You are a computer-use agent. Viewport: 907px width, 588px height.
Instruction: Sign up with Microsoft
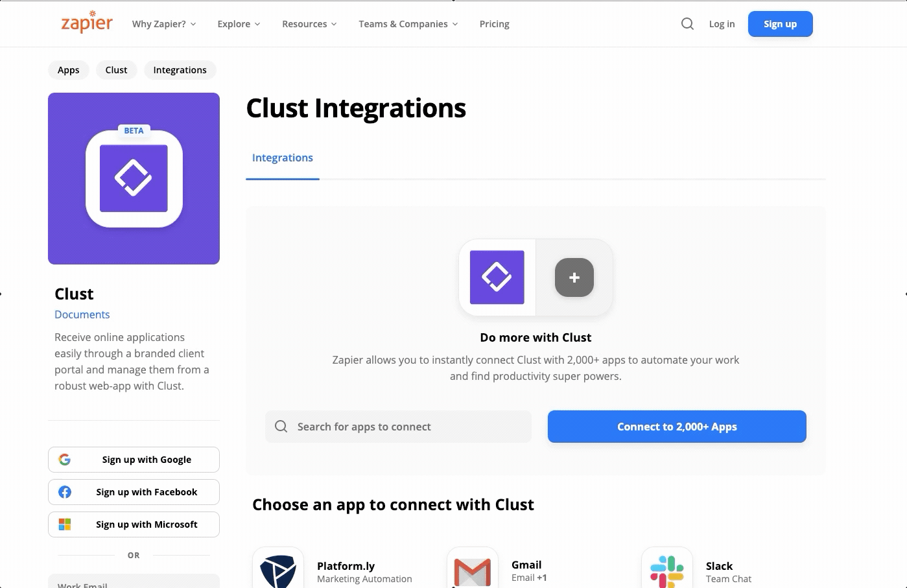[134, 524]
